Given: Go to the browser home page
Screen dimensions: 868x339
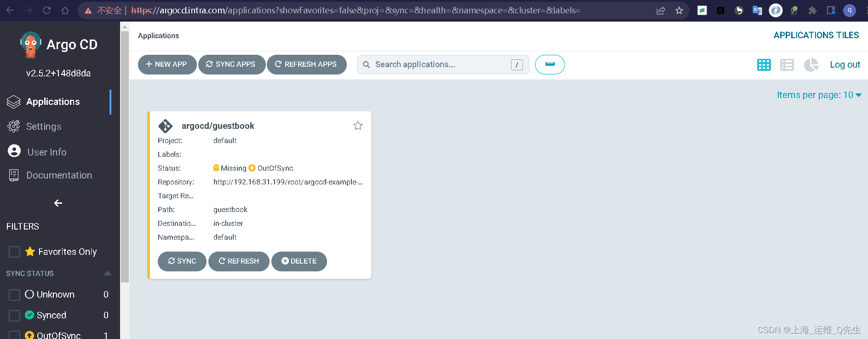Looking at the screenshot, I should click(x=65, y=10).
